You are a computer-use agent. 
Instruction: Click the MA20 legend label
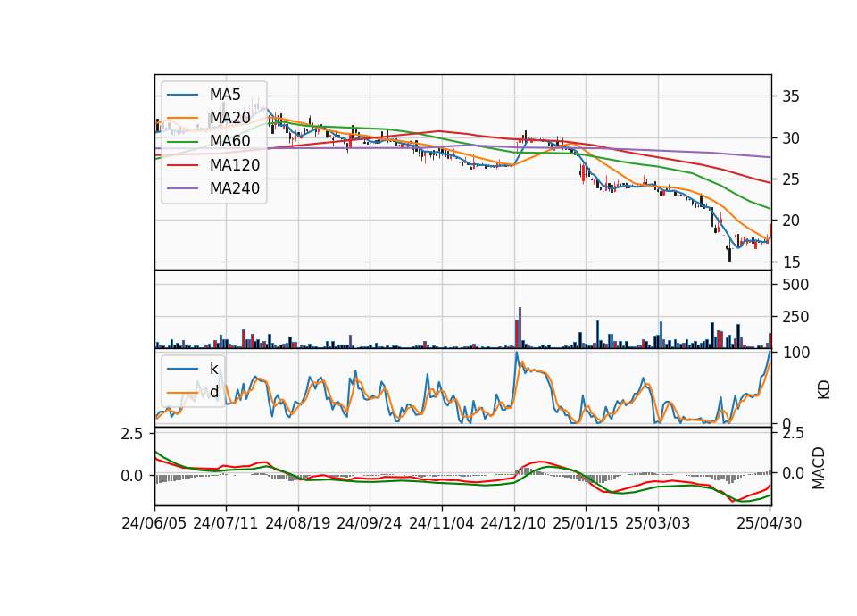click(x=229, y=118)
